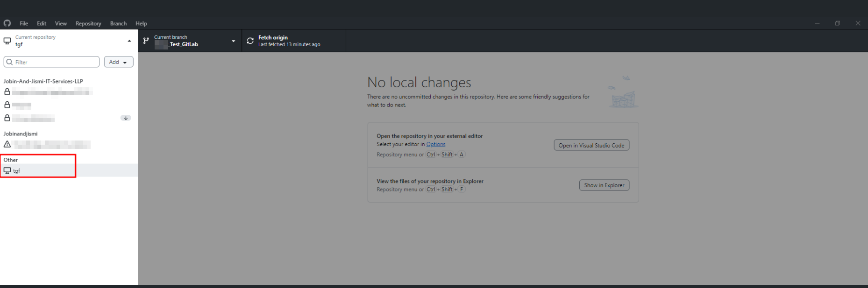
Task: Open the Help menu
Action: [141, 23]
